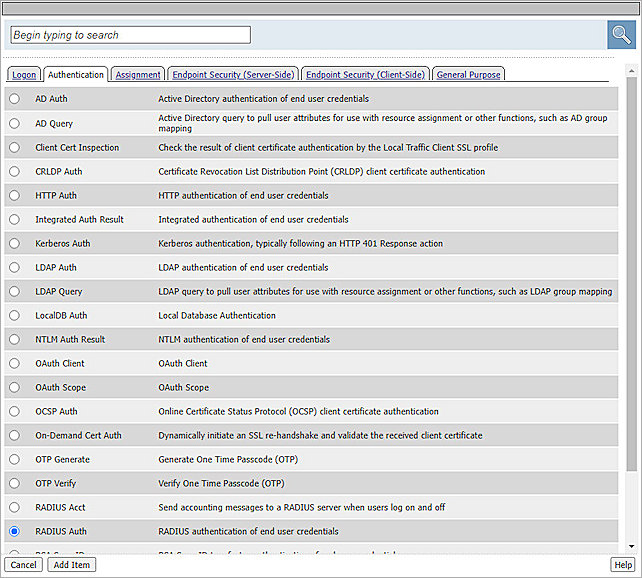Choose the OCSP Auth radio button

tap(14, 411)
